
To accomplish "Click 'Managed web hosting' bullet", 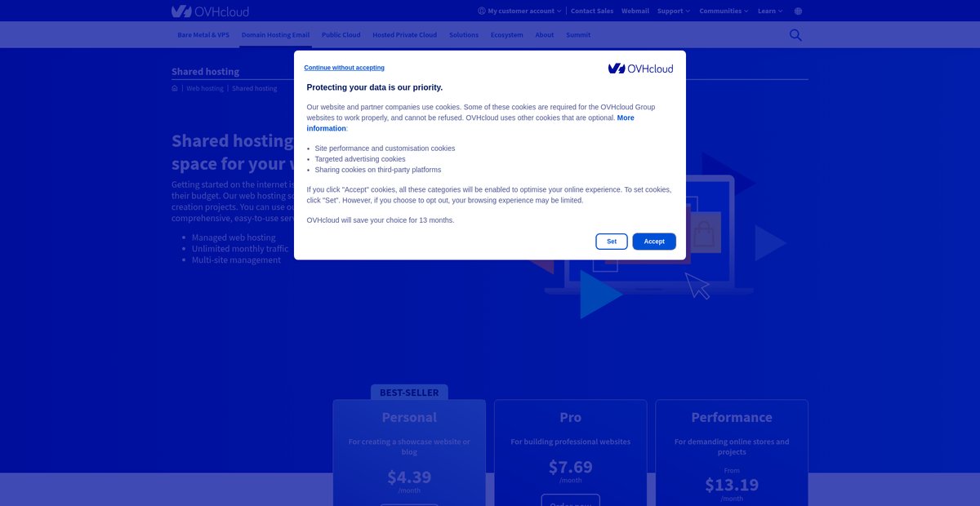I will click(x=234, y=237).
